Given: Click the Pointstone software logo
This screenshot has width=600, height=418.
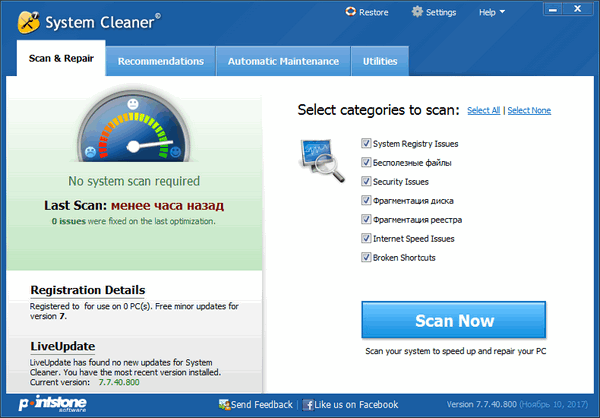Looking at the screenshot, I should 53,403.
